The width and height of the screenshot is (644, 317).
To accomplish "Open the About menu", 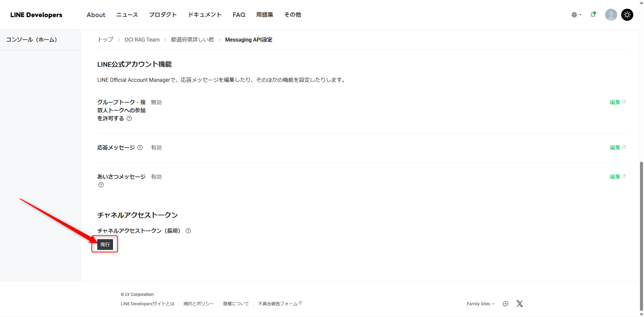I will coord(96,15).
